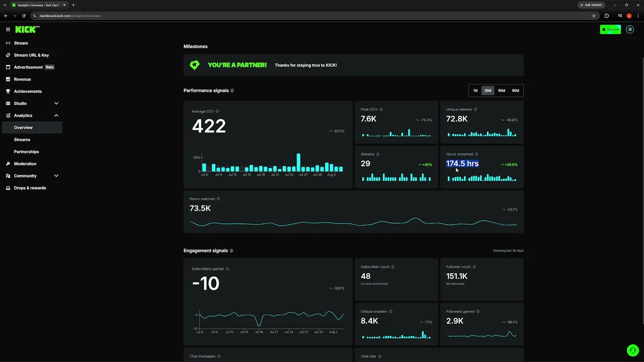Expand the Community sidebar section

tap(56, 176)
